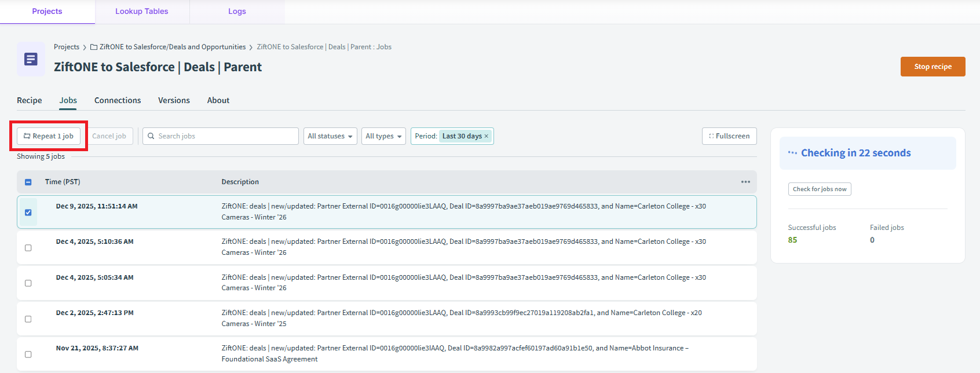
Task: Click the successful jobs count 85
Action: (x=792, y=240)
